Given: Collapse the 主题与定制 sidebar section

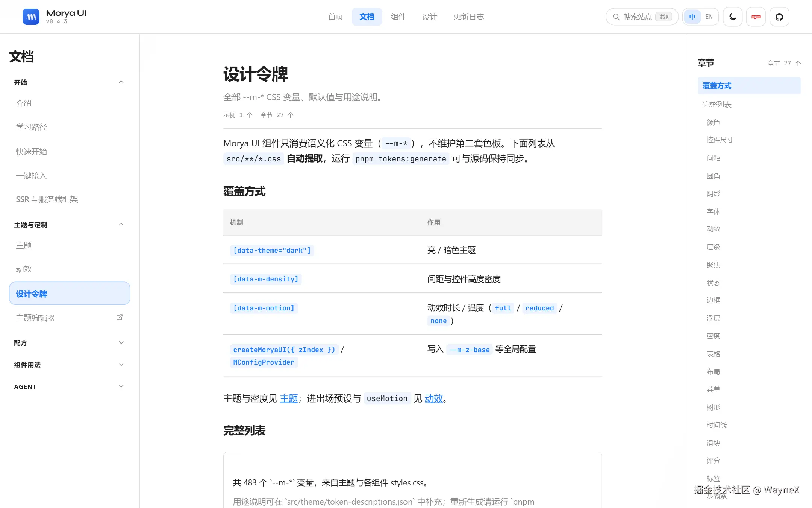Looking at the screenshot, I should click(x=69, y=225).
